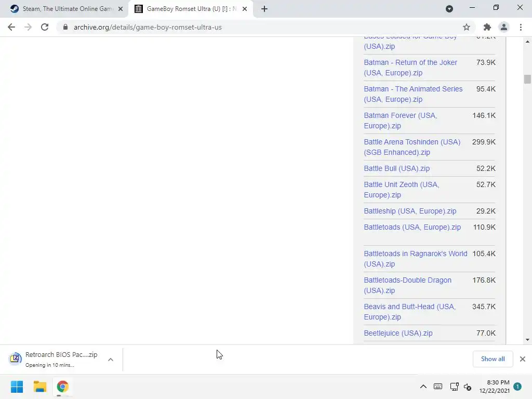Open the touch keyboard tray icon

438,387
